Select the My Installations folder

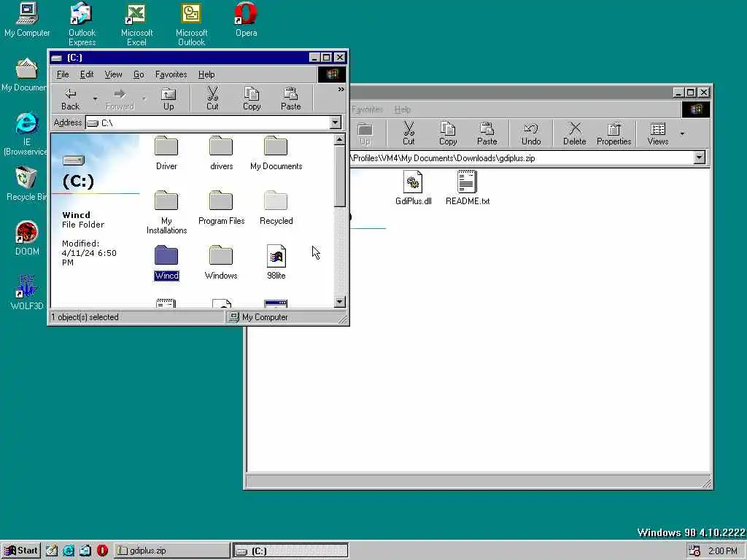tap(166, 212)
